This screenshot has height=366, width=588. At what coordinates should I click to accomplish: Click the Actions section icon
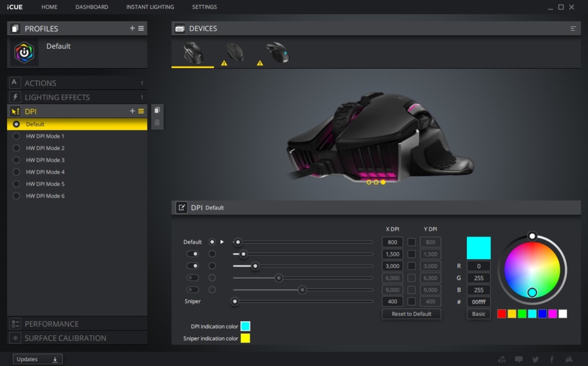14,82
